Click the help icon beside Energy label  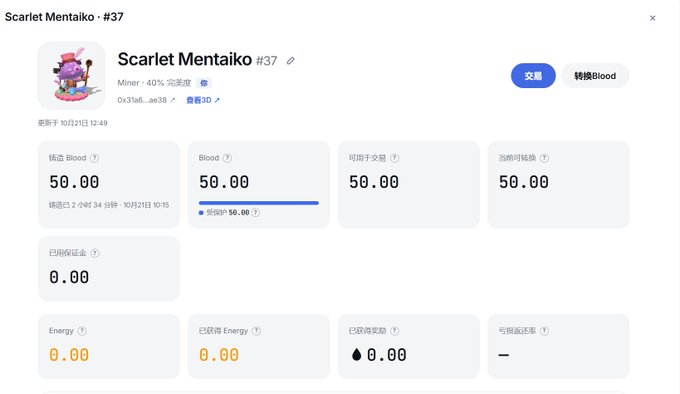tap(82, 331)
